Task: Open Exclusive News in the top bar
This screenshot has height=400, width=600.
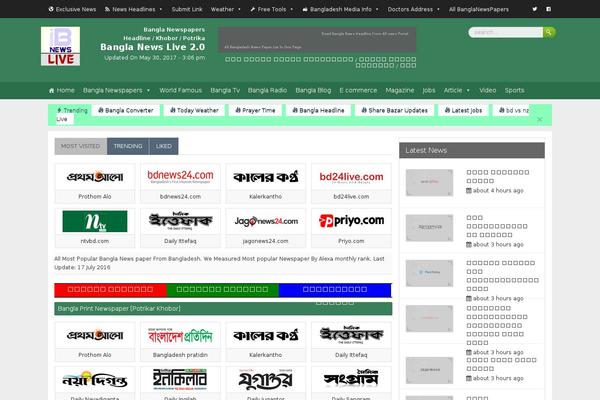Action: tap(72, 9)
